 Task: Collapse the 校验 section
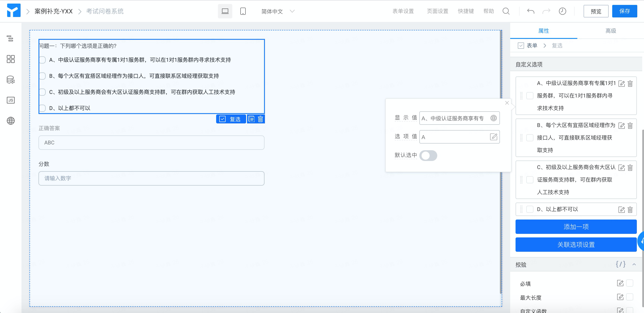pos(634,264)
